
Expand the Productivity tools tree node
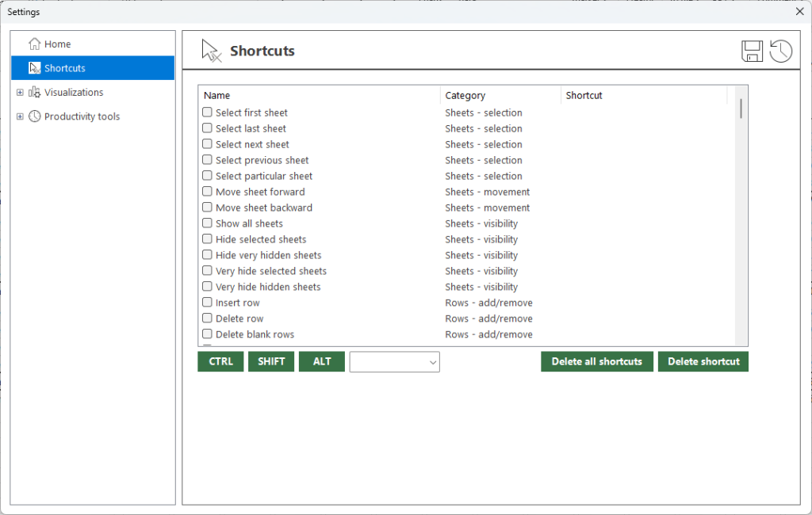click(20, 116)
